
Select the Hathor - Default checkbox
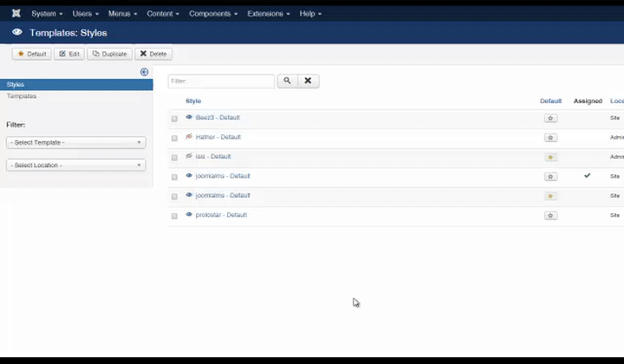pyautogui.click(x=174, y=138)
